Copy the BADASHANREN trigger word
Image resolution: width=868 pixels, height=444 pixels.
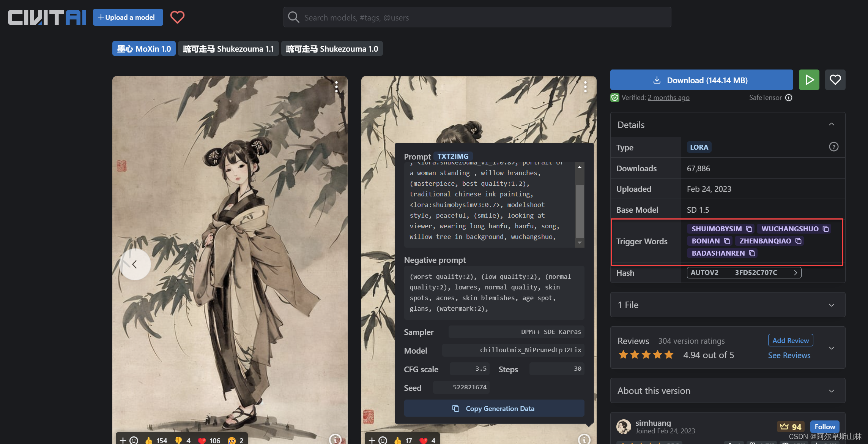coord(752,253)
